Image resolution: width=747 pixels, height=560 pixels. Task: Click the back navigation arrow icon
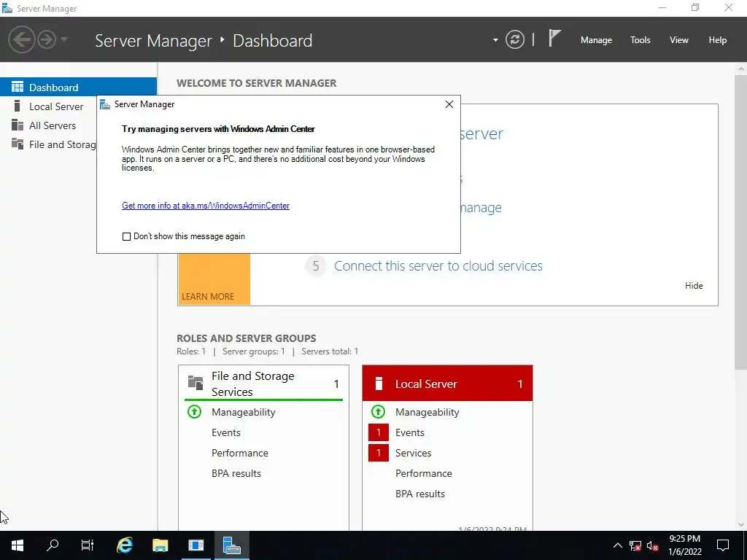tap(21, 39)
